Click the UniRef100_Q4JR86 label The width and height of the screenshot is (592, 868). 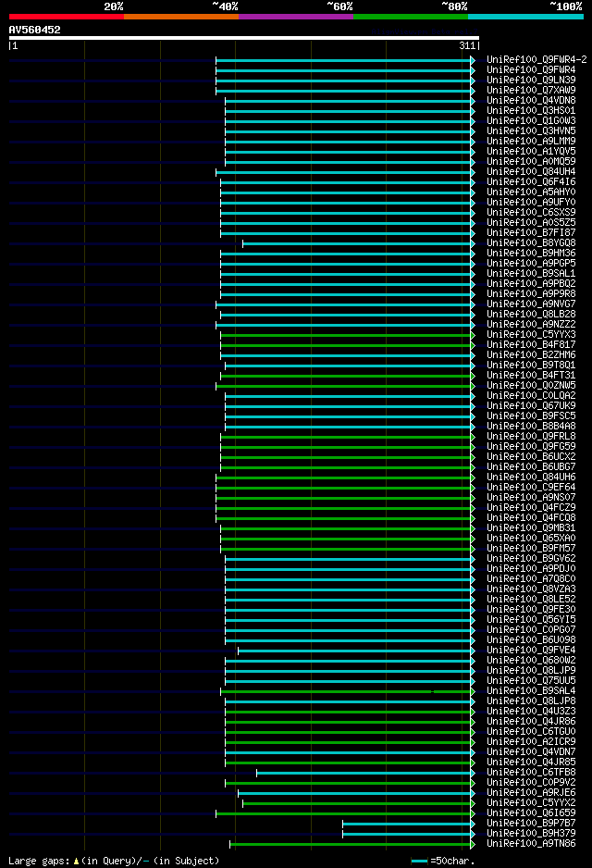point(531,722)
